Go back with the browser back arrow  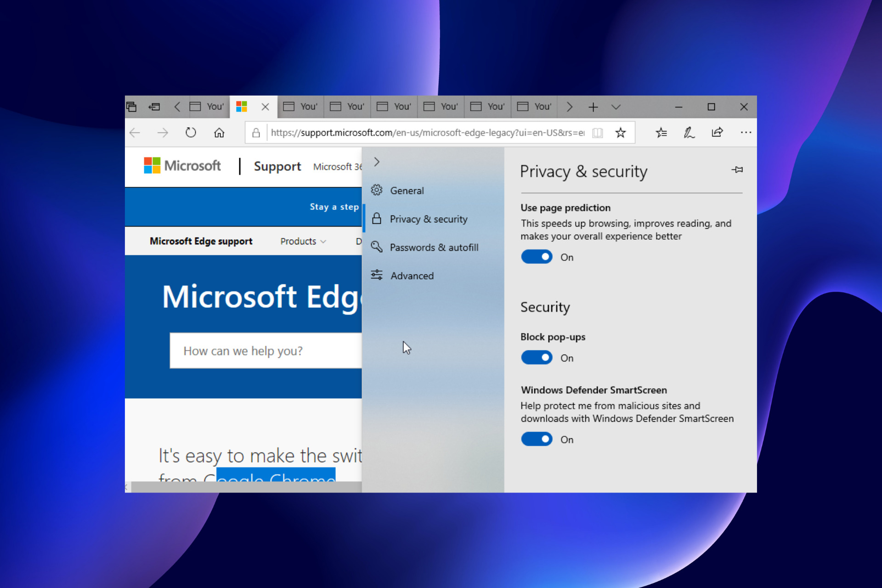(135, 133)
